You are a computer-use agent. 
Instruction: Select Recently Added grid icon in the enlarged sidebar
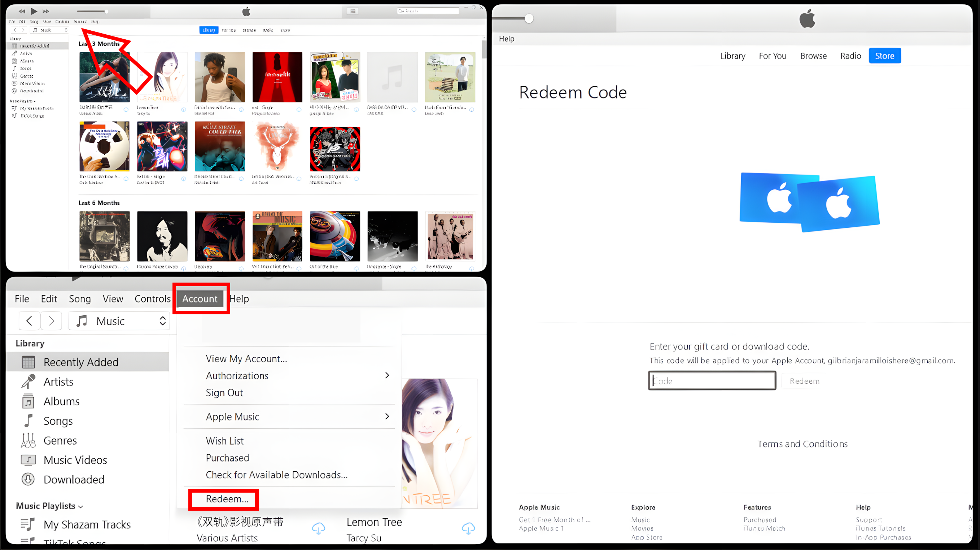click(28, 362)
